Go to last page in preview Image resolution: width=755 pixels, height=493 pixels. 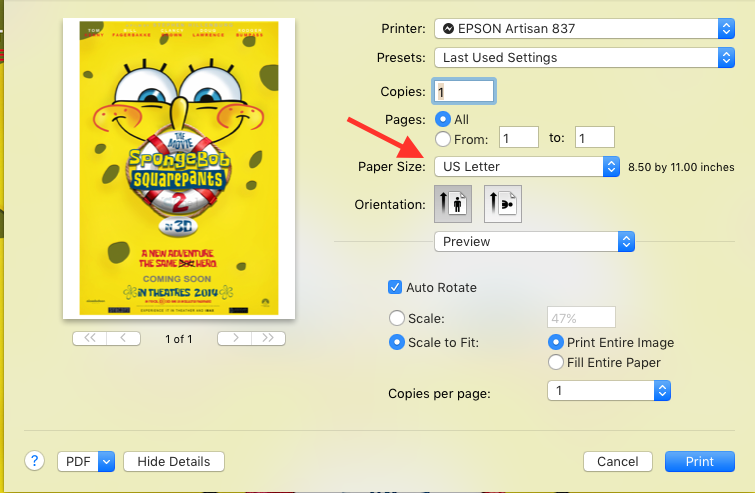268,338
